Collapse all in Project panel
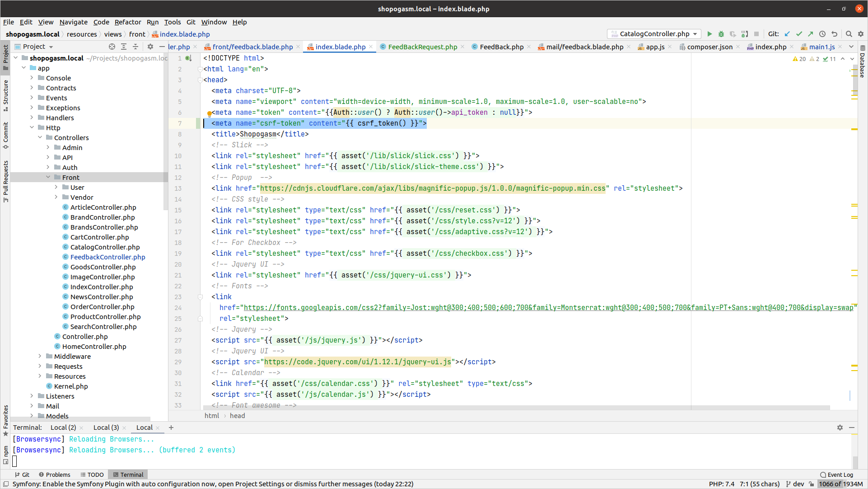Image resolution: width=868 pixels, height=489 pixels. tap(135, 47)
